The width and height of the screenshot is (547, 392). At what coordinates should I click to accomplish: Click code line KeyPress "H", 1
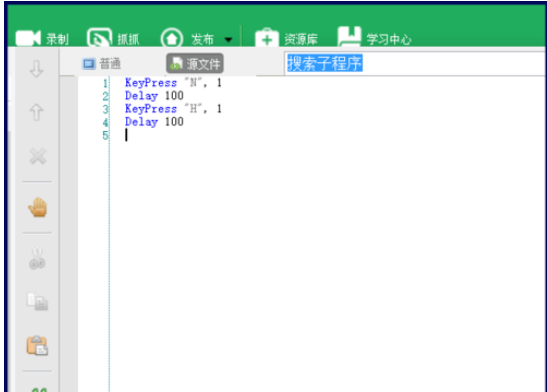click(x=173, y=109)
